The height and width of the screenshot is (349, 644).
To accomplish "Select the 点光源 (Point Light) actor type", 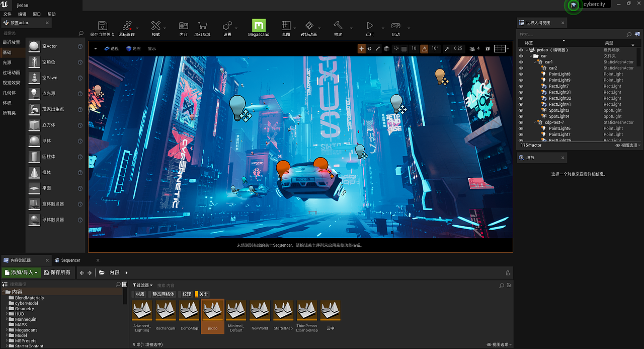I will tap(33, 93).
